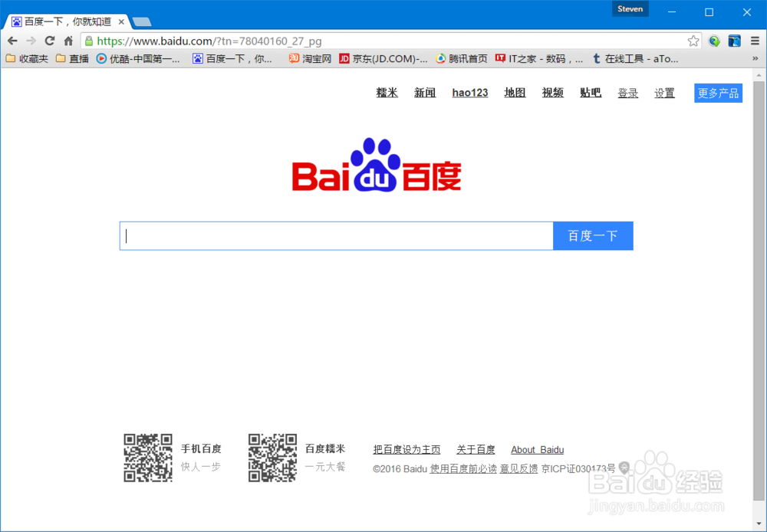This screenshot has height=532, width=767.
Task: Show more bookmarks with the chevron
Action: tap(755, 59)
